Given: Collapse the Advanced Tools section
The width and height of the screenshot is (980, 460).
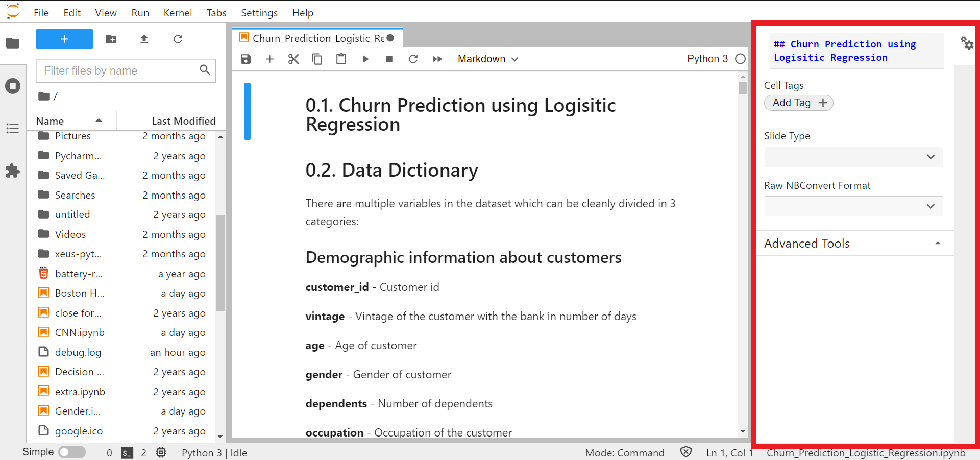Looking at the screenshot, I should click(x=937, y=244).
